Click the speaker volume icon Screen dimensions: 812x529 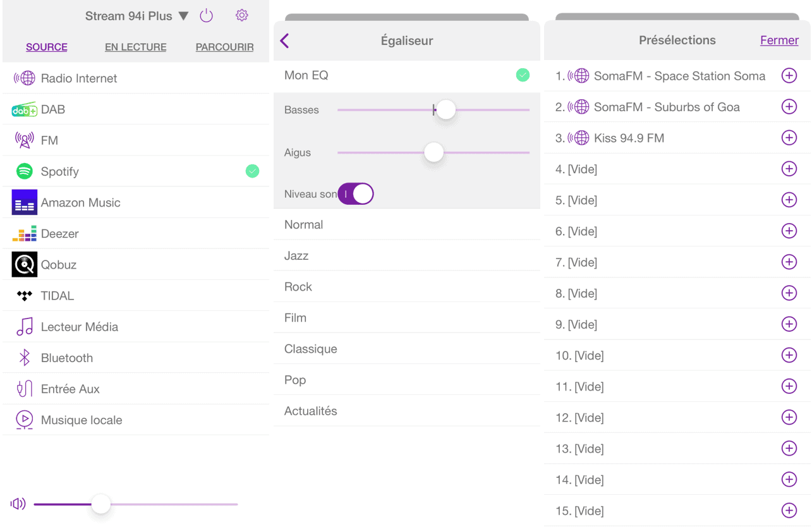click(18, 504)
